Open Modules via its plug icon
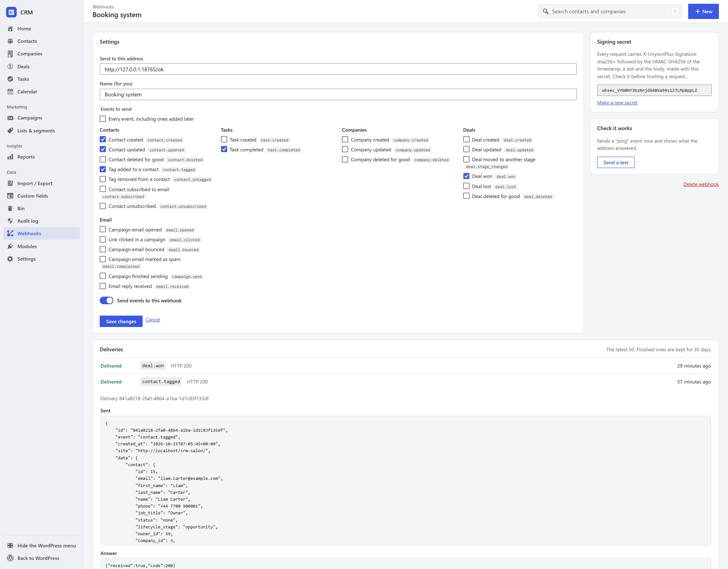The image size is (728, 569). click(10, 246)
